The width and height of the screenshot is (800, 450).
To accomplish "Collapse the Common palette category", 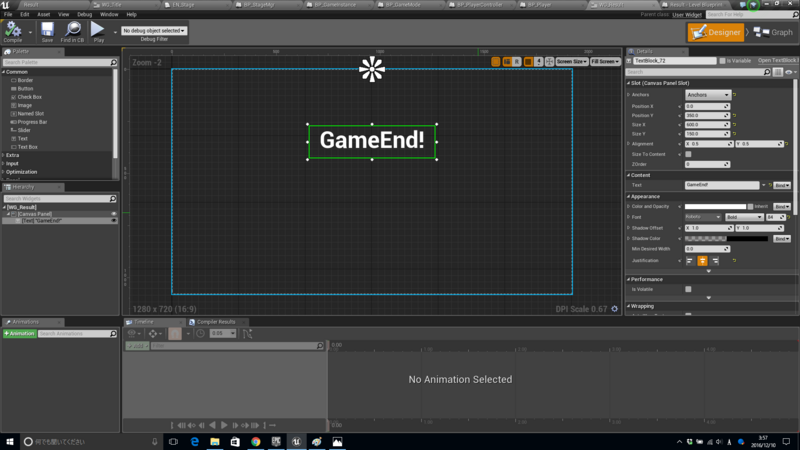I will [4, 72].
